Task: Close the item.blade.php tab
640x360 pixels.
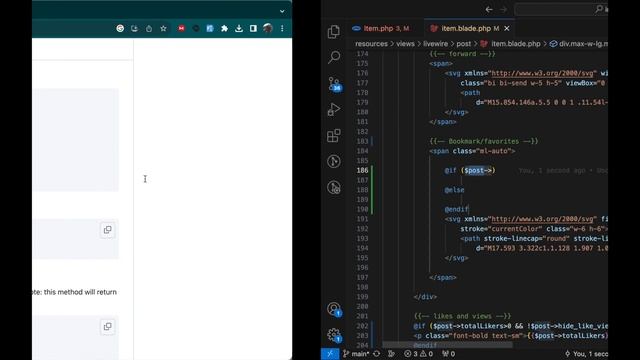Action: tap(507, 29)
